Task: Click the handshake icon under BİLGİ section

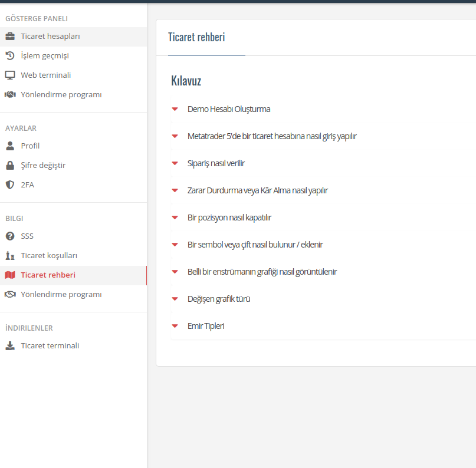Action: click(10, 294)
